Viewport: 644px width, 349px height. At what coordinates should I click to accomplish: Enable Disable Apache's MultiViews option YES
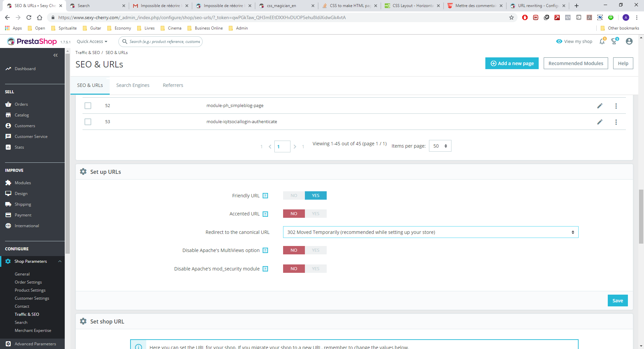tap(316, 250)
